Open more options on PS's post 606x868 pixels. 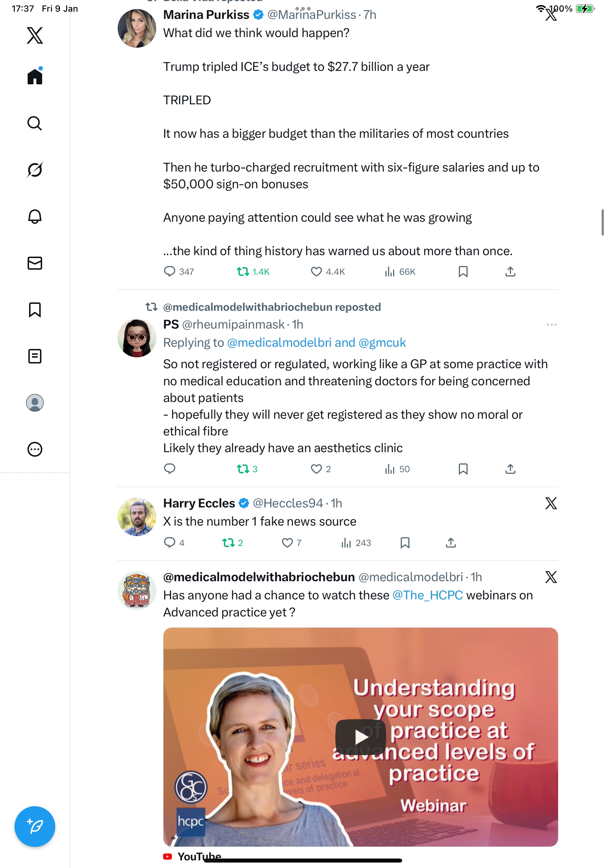coord(551,325)
